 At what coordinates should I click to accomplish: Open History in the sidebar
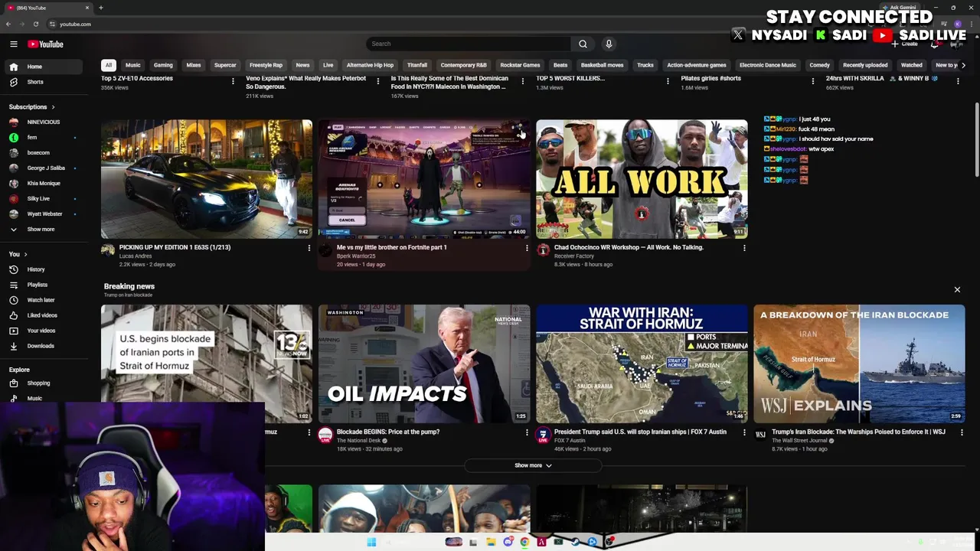[42, 269]
